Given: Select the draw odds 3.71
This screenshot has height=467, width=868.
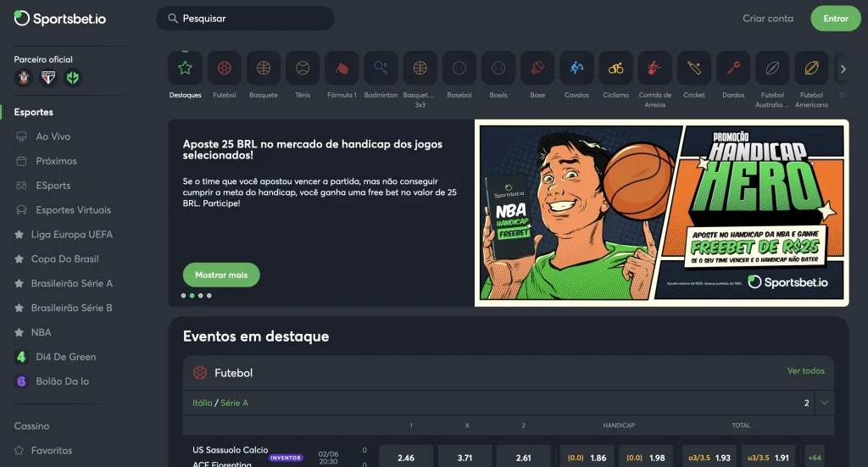Looking at the screenshot, I should click(x=465, y=458).
